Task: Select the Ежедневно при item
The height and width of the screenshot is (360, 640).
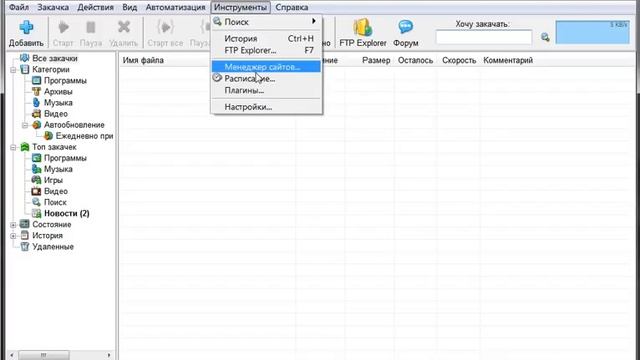Action: pos(84,136)
